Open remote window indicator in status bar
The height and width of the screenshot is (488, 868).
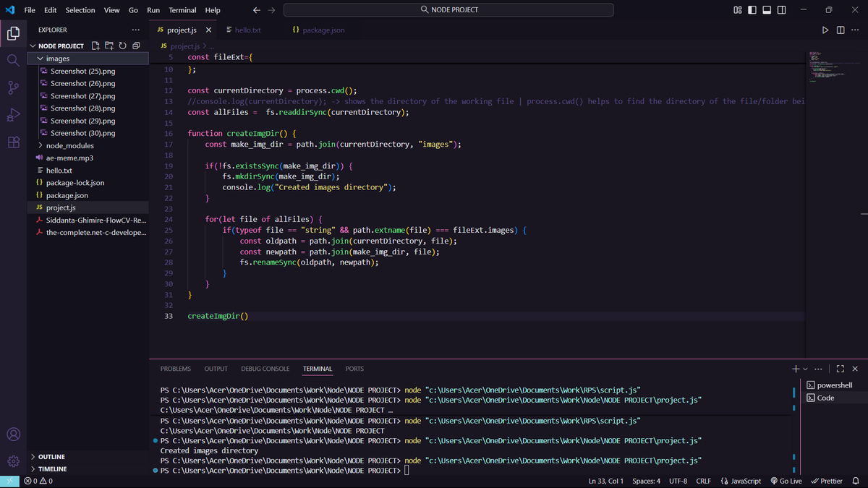10,481
